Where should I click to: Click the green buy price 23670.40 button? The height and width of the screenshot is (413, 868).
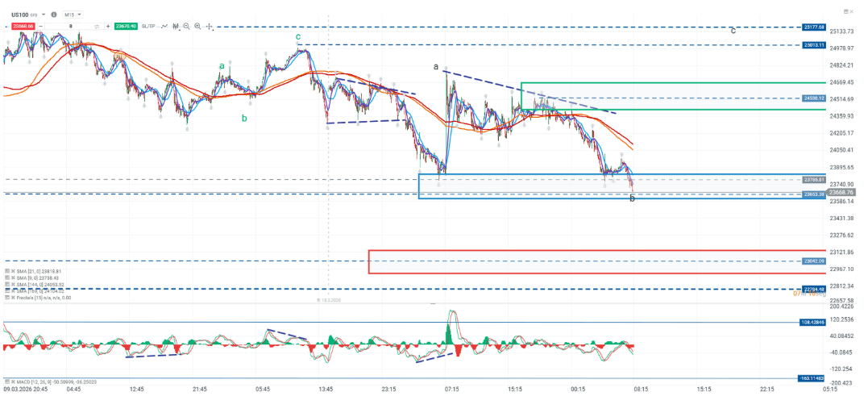pos(126,27)
